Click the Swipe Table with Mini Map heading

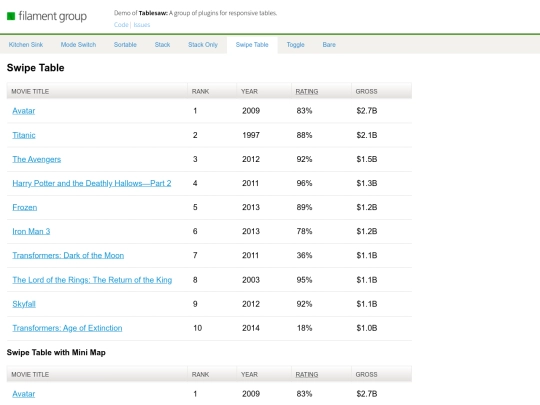[56, 353]
